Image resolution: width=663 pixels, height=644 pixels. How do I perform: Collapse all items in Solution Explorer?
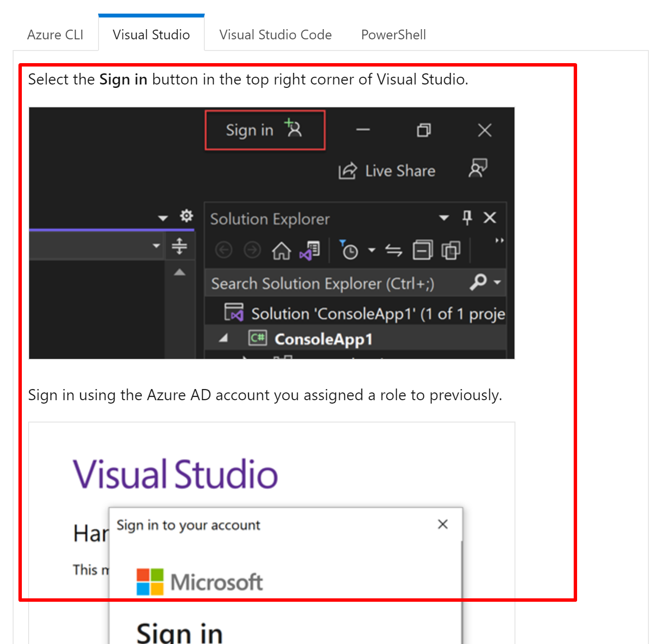click(x=423, y=251)
